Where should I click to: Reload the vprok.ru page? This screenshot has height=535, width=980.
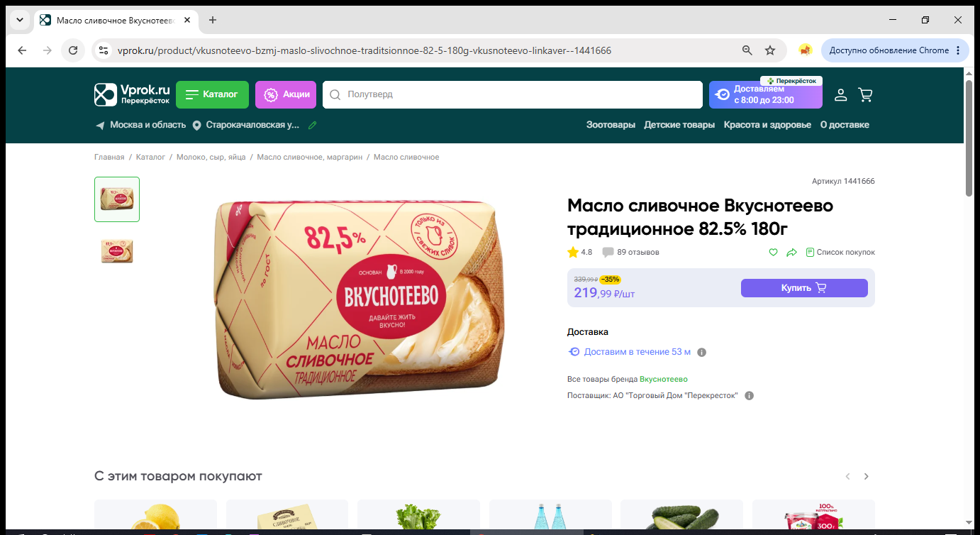pyautogui.click(x=72, y=50)
